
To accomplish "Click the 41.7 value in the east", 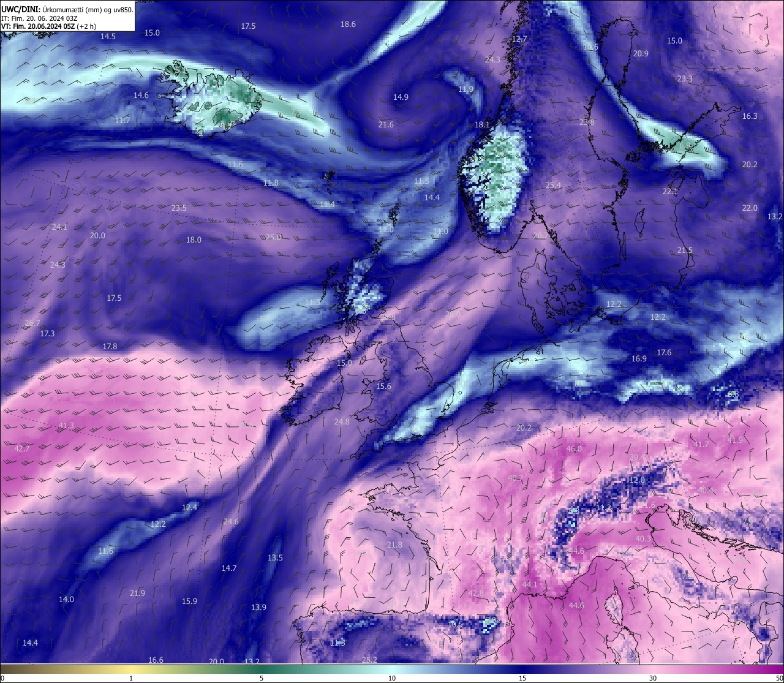I will (701, 445).
